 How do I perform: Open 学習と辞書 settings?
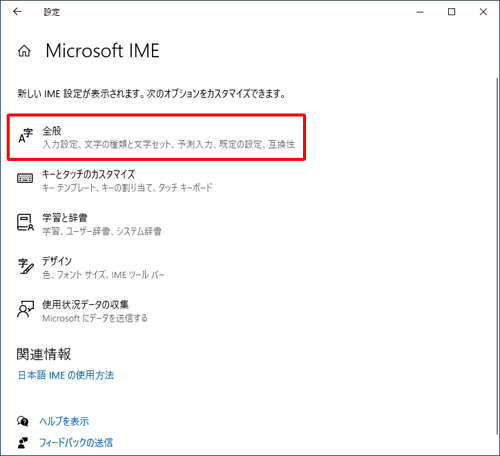point(89,224)
